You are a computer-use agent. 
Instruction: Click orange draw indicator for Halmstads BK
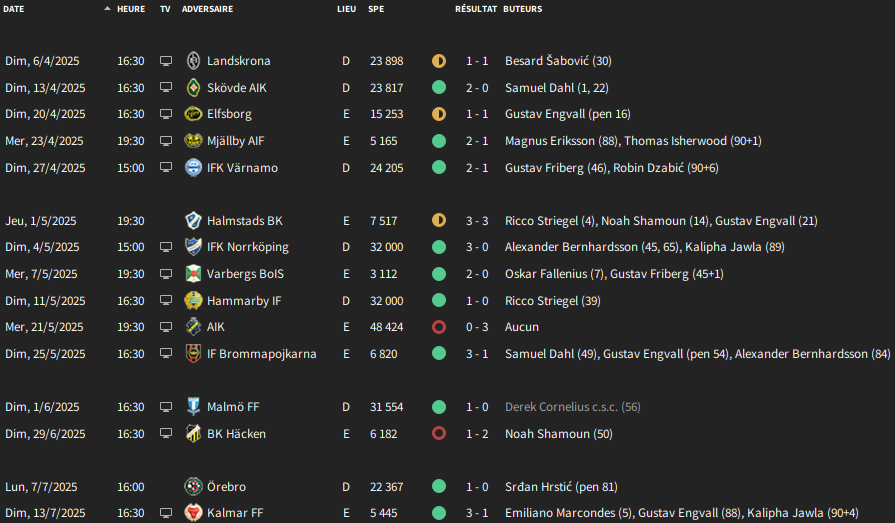point(439,220)
